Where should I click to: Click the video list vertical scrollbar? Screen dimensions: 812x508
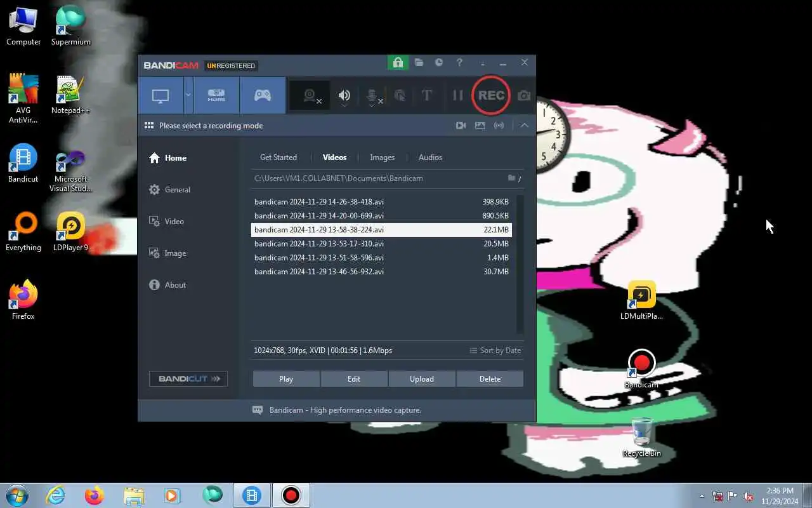click(x=520, y=264)
